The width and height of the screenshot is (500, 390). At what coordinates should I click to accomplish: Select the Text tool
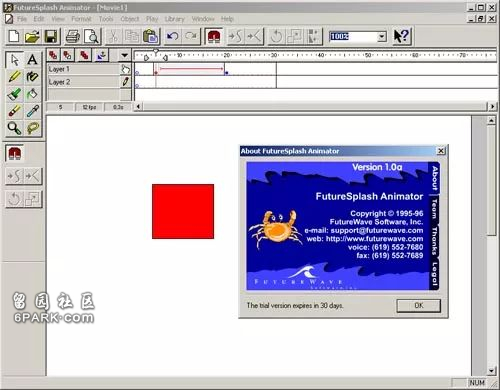(32, 60)
